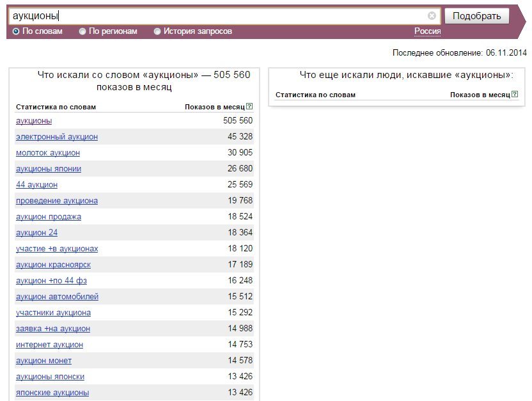
Task: Click the value '505 560' in the аукционы row
Action: click(238, 120)
